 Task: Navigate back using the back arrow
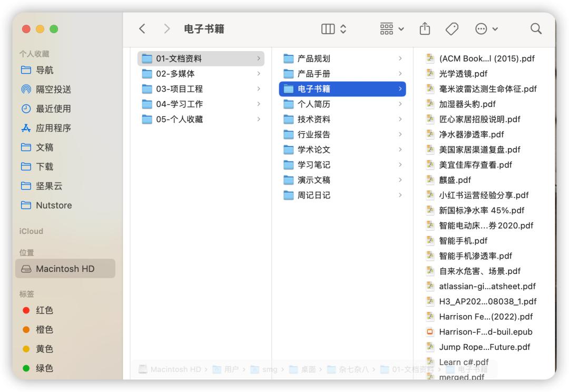click(x=142, y=29)
